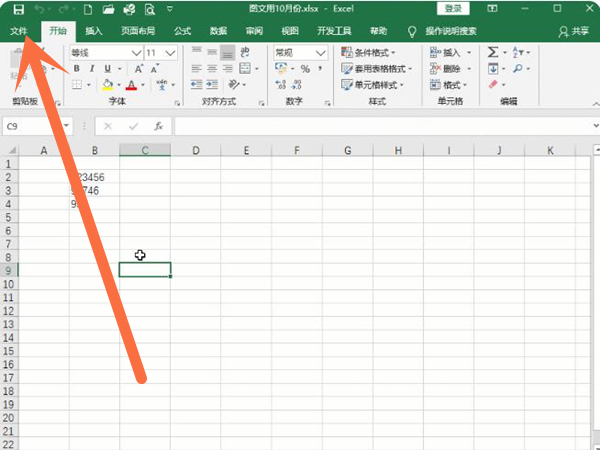Viewport: 600px width, 450px height.
Task: Click the red font color swatch
Action: point(130,86)
